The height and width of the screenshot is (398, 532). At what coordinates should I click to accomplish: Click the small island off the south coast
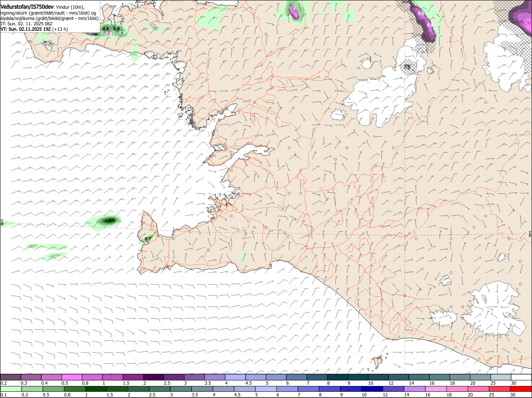pos(378,362)
